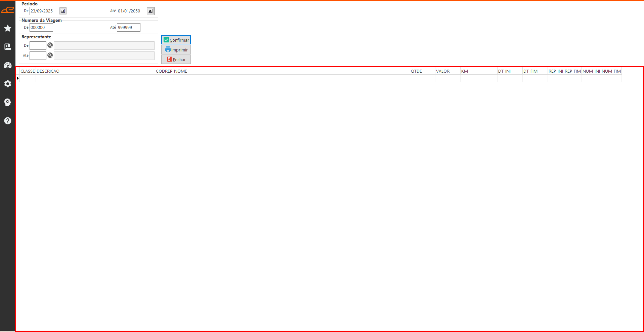
Task: Search representative using 'De' magnifier icon
Action: [x=50, y=45]
